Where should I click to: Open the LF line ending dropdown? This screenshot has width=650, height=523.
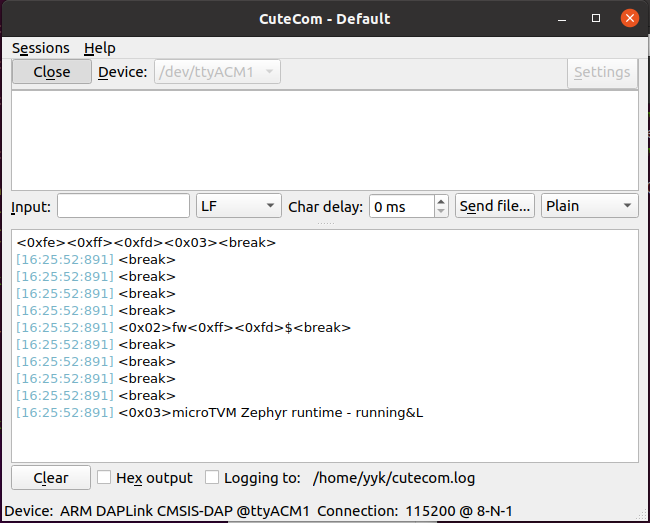point(239,206)
